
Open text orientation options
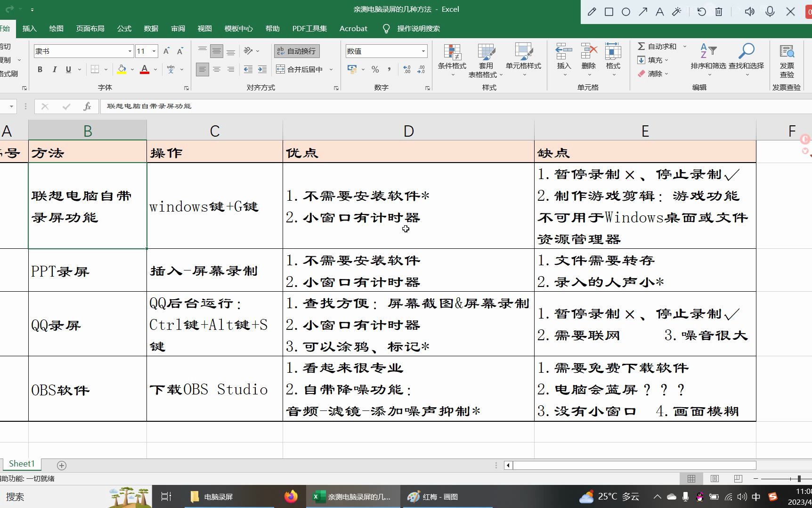point(252,51)
